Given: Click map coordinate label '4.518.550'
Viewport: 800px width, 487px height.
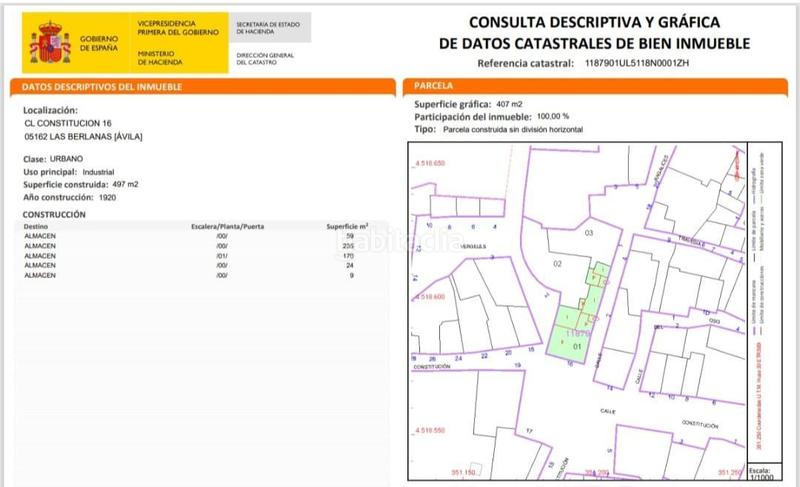Looking at the screenshot, I should 430,430.
